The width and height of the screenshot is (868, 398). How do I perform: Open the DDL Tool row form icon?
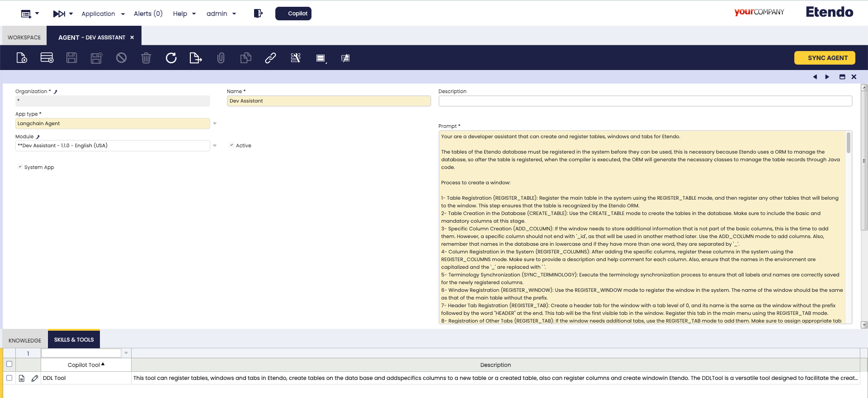coord(22,378)
